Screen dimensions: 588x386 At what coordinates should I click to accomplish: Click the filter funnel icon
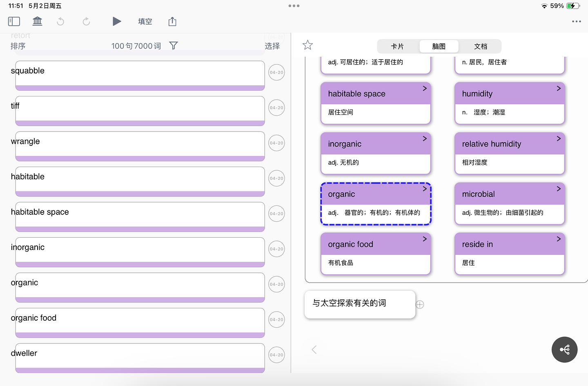tap(174, 45)
